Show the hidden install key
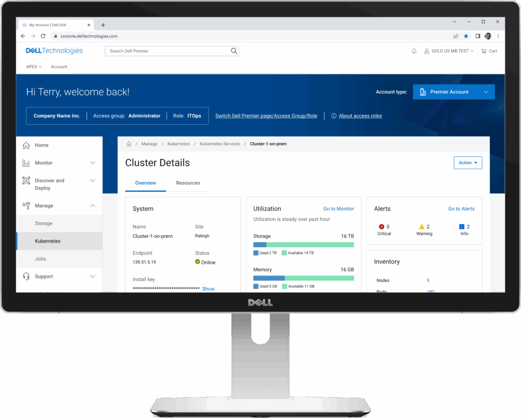The image size is (521, 420). click(208, 289)
